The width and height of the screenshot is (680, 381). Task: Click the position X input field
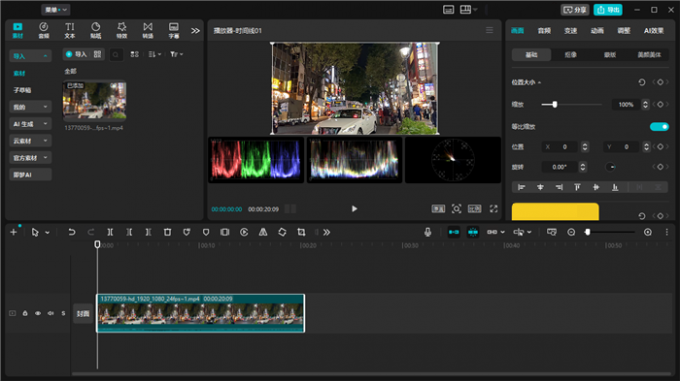coord(561,147)
